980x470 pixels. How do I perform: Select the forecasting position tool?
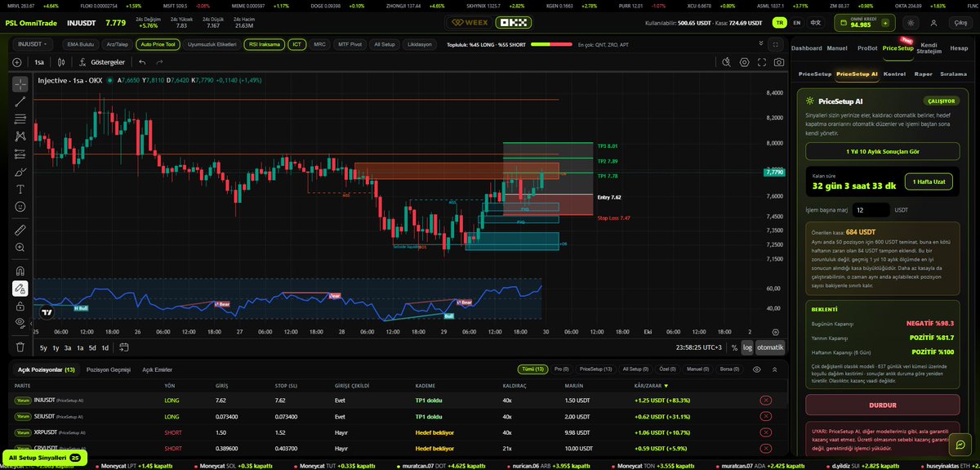(20, 154)
